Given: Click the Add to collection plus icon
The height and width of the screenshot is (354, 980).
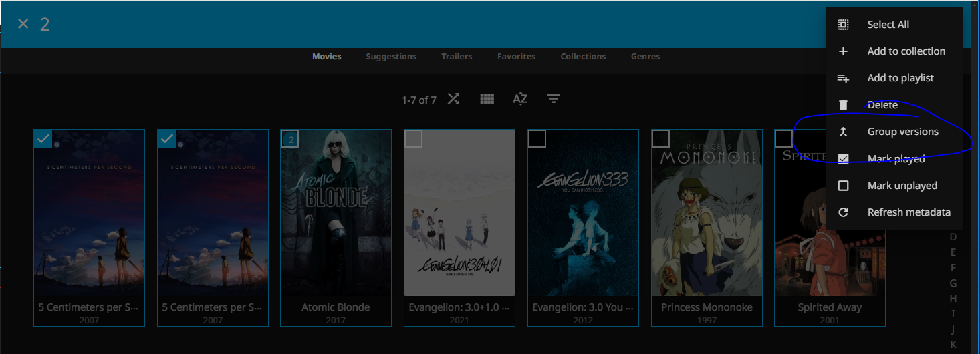Looking at the screenshot, I should 844,51.
